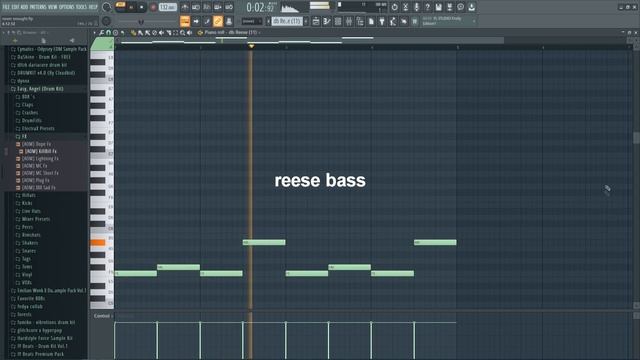Collapse the Easy. Angel (Drum Kit) folder
This screenshot has width=640, height=360.
tap(40, 89)
